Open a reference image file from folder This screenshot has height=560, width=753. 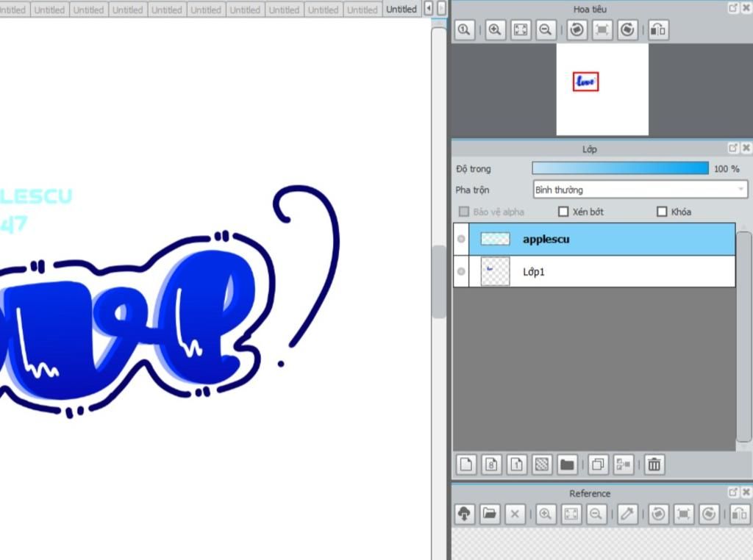click(489, 514)
